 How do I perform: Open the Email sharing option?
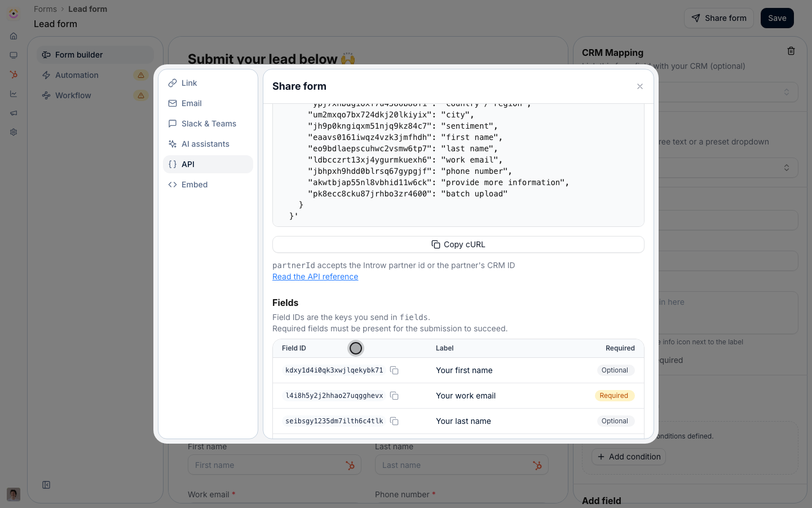pos(208,103)
